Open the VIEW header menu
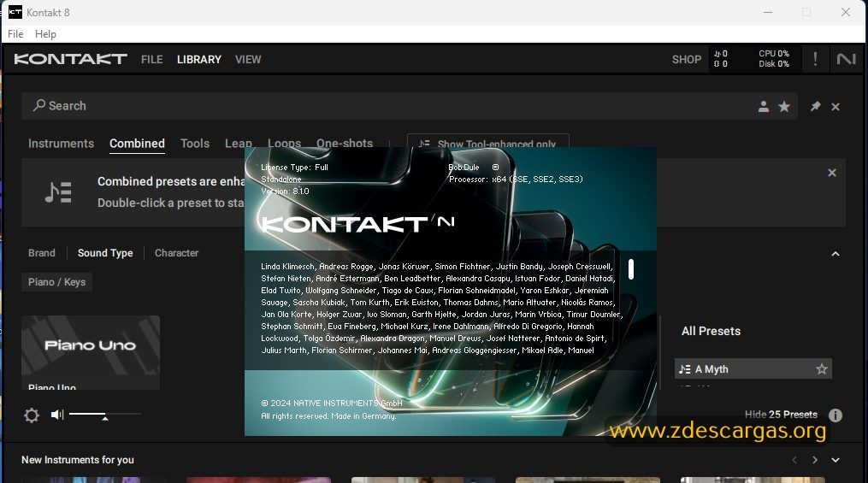868x483 pixels. [248, 59]
